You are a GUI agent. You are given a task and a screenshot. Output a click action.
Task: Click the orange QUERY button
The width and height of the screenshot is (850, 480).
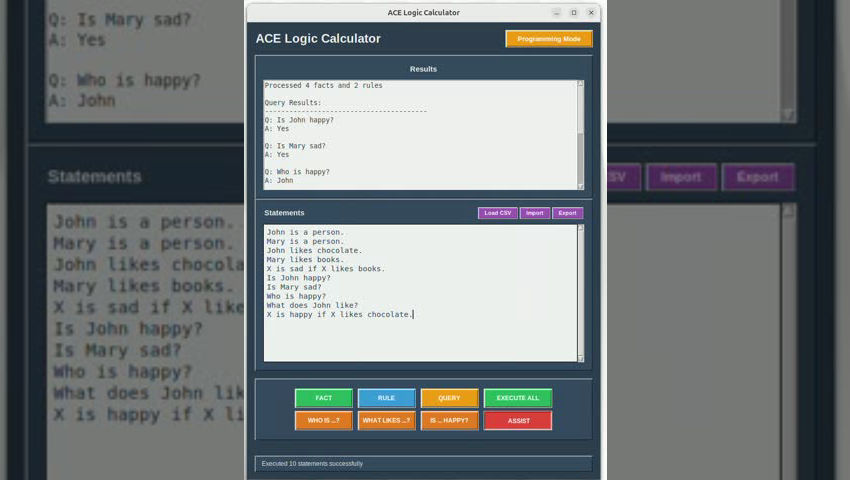coord(449,398)
